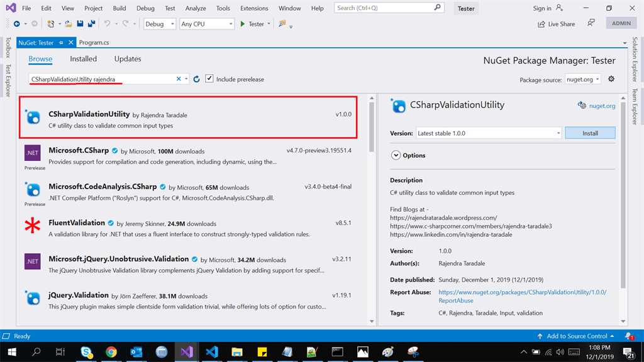Viewport: 644px width, 362px height.
Task: Click the Send Feedback icon near Live Share
Action: click(x=591, y=23)
